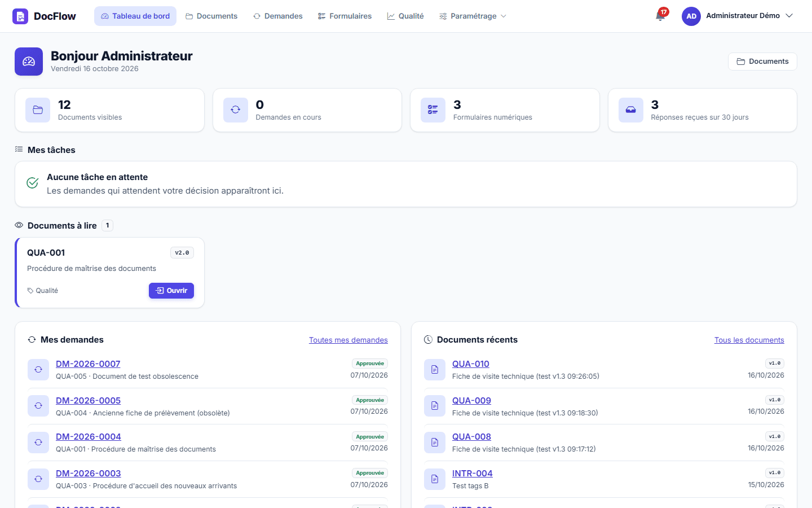Screen dimensions: 812x508
Task: Click the DocFlow logo icon
Action: [20, 16]
